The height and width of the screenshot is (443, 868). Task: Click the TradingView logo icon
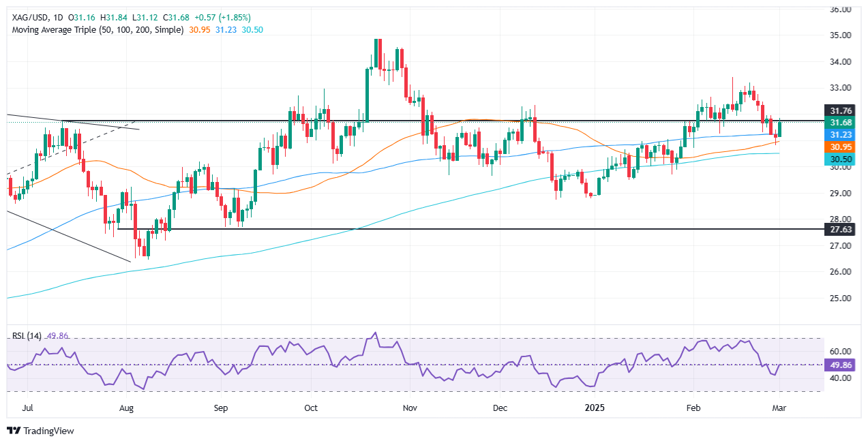pyautogui.click(x=13, y=431)
